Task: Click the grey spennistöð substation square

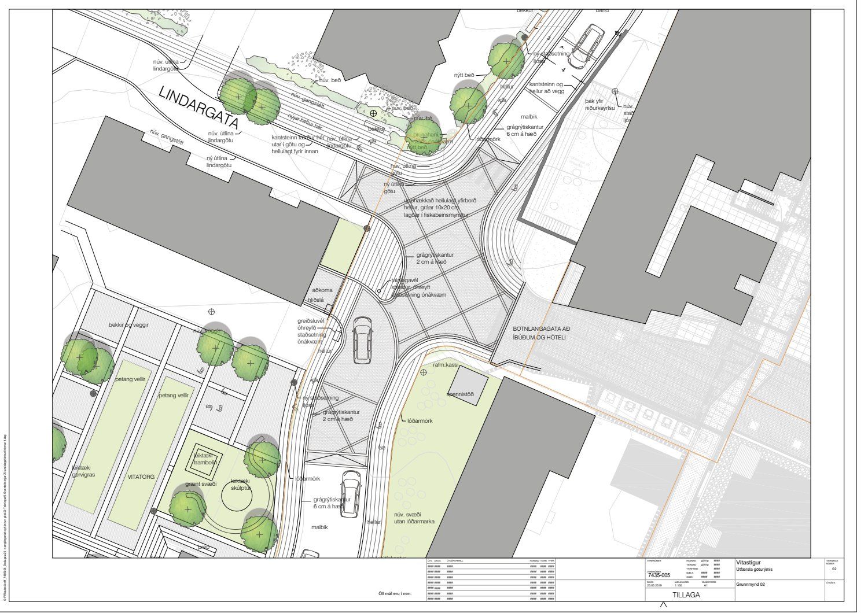Action: pos(468,384)
